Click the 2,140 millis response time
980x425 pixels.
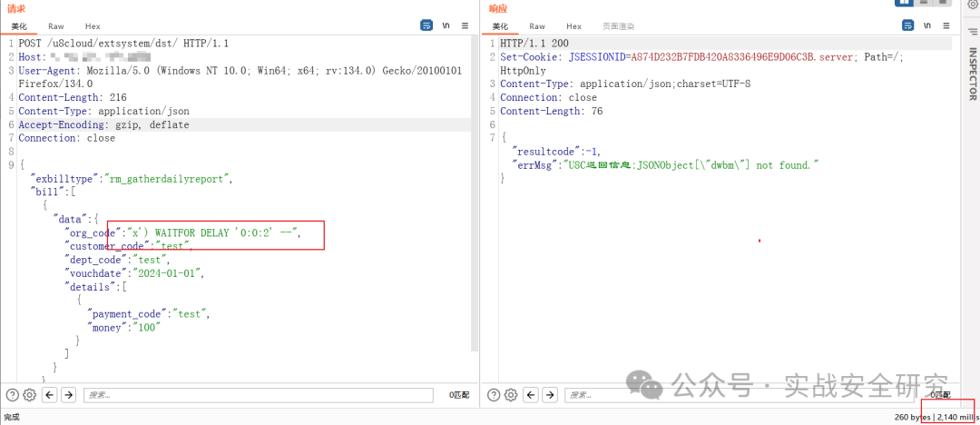(956, 416)
